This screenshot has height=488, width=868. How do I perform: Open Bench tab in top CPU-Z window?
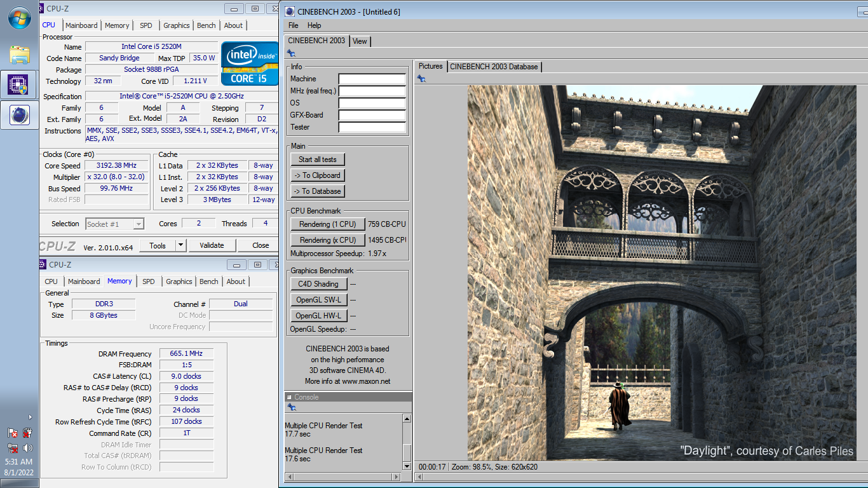207,25
